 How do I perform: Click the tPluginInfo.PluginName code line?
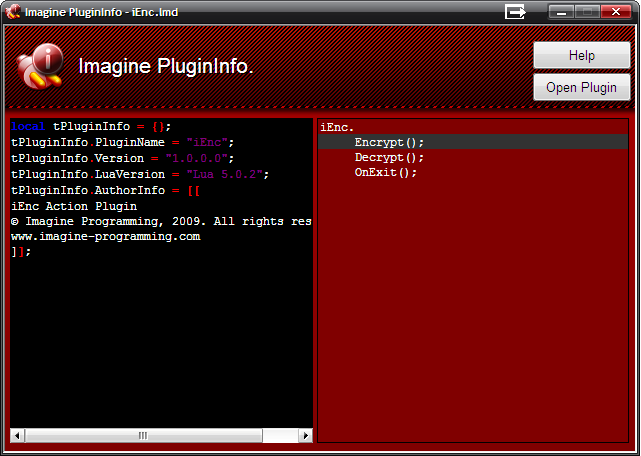tap(122, 142)
